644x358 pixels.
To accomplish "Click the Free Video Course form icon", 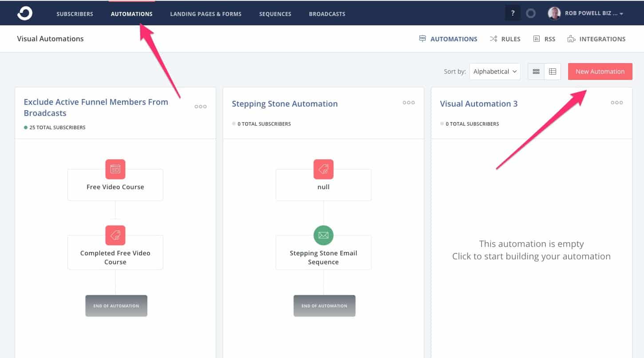I will pyautogui.click(x=115, y=169).
